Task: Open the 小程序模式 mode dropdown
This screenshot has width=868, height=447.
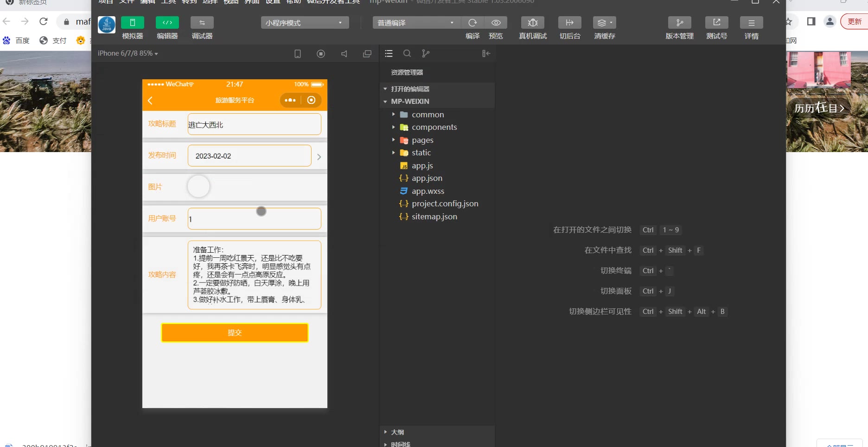Action: point(305,23)
